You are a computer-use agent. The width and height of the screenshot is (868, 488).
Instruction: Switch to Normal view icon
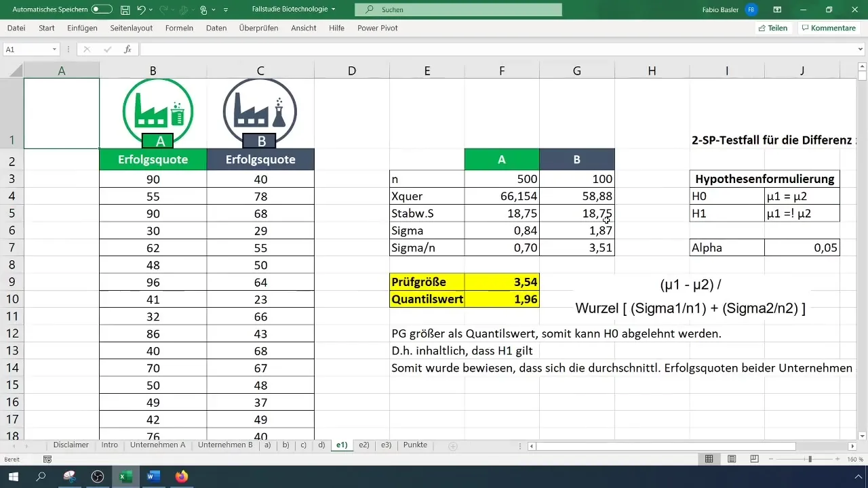(x=709, y=460)
